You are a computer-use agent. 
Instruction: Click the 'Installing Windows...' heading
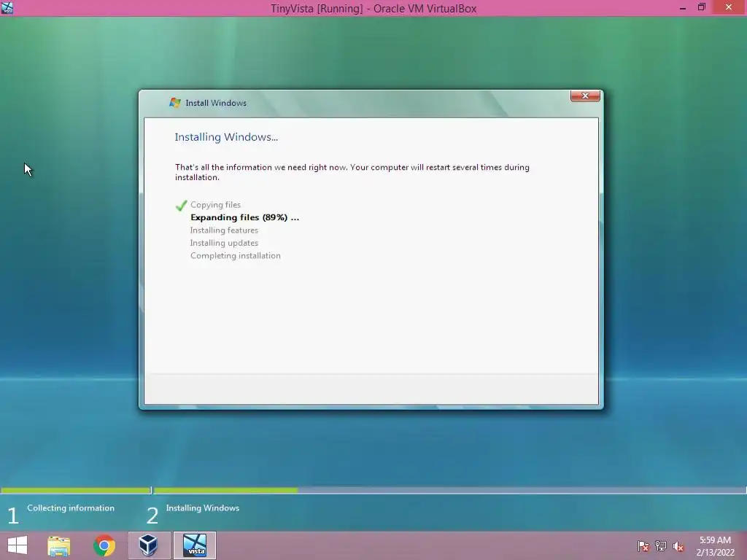coord(226,137)
